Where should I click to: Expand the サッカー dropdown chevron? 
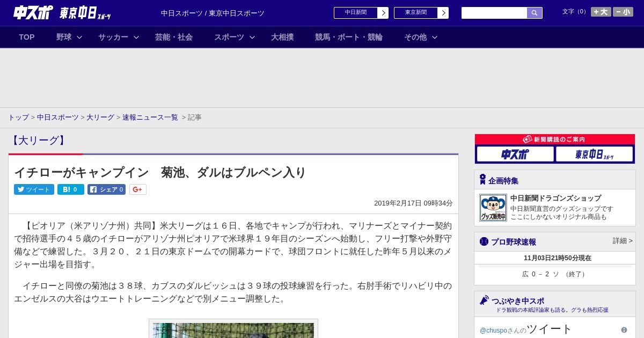(x=136, y=37)
